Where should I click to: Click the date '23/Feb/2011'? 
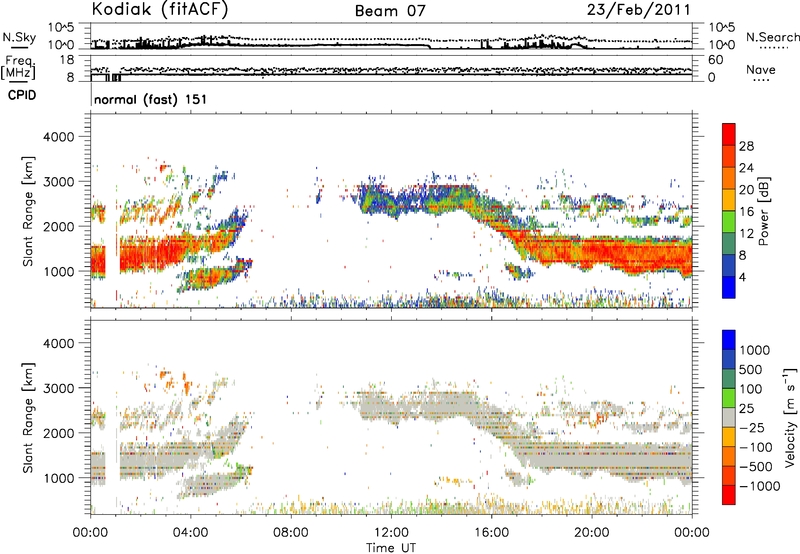[x=638, y=10]
